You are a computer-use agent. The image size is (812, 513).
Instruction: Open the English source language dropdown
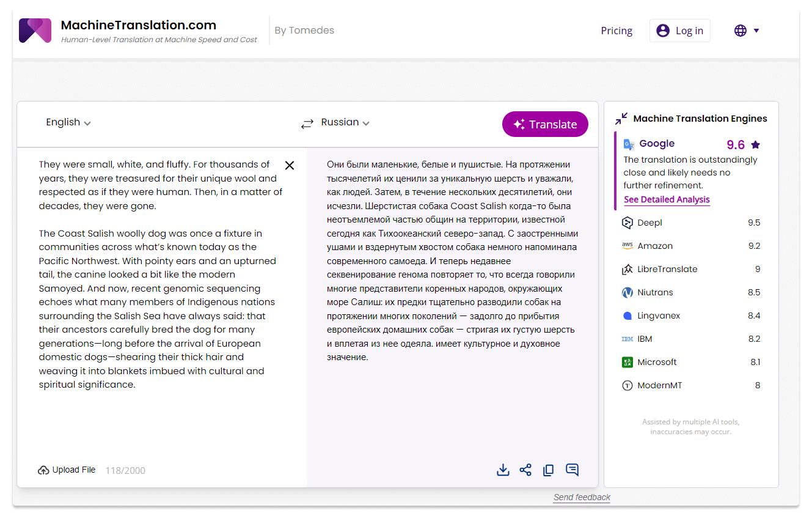point(68,122)
